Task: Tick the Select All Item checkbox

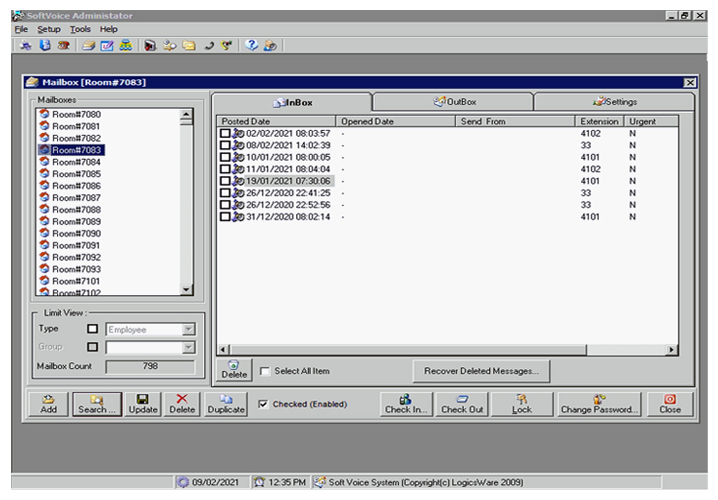Action: (265, 371)
